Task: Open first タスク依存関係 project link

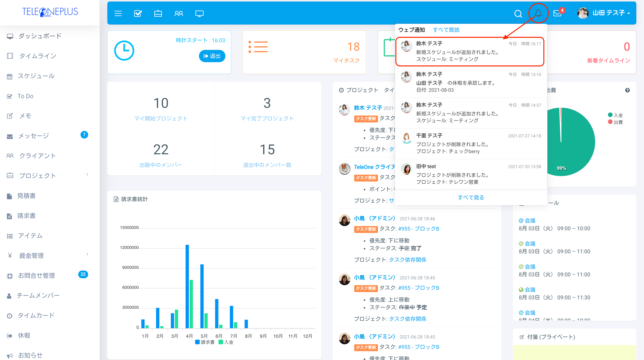Action: pyautogui.click(x=407, y=260)
